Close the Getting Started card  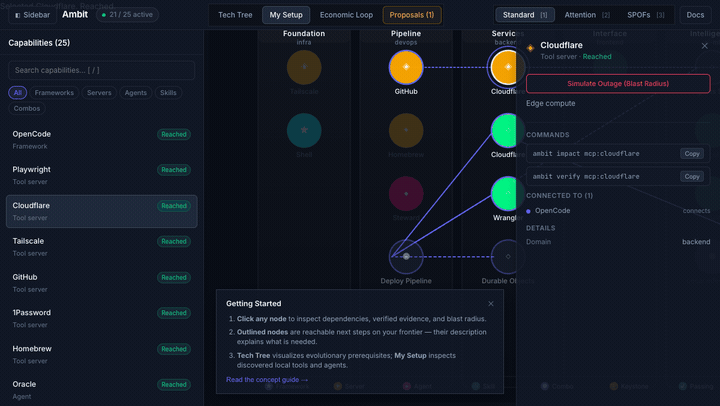tap(490, 304)
